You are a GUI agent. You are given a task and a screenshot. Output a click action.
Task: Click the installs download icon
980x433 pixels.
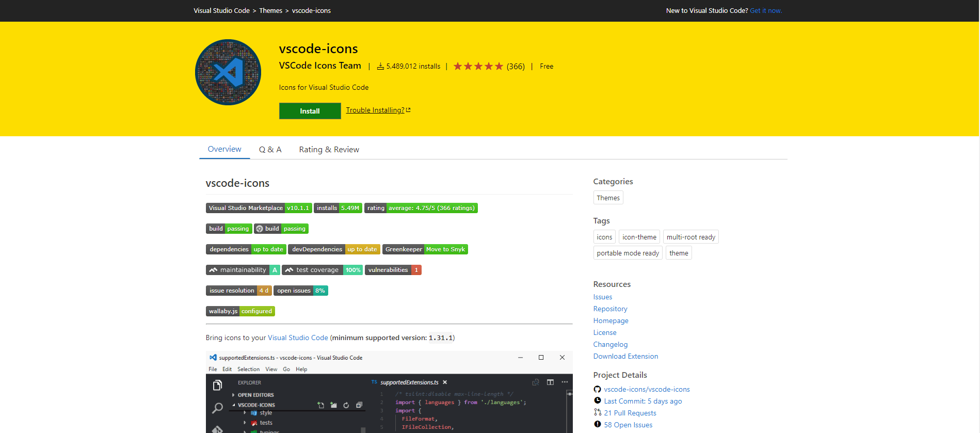[x=380, y=66]
